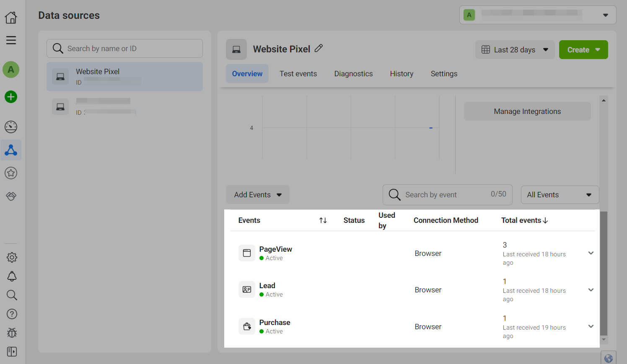The width and height of the screenshot is (627, 364).
Task: Open the Test events tab
Action: [298, 74]
